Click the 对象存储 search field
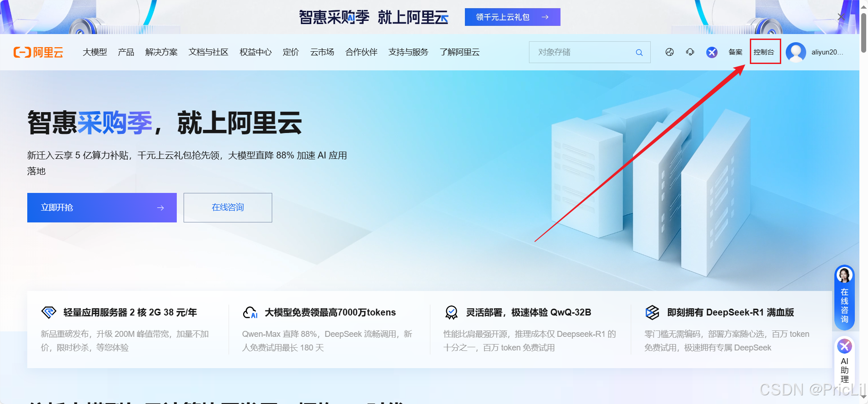This screenshot has height=404, width=868. [589, 52]
